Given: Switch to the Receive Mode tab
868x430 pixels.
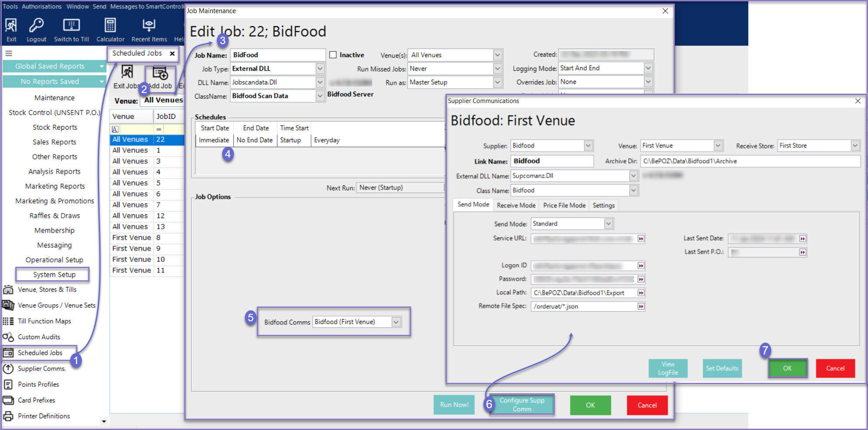Looking at the screenshot, I should [x=516, y=205].
